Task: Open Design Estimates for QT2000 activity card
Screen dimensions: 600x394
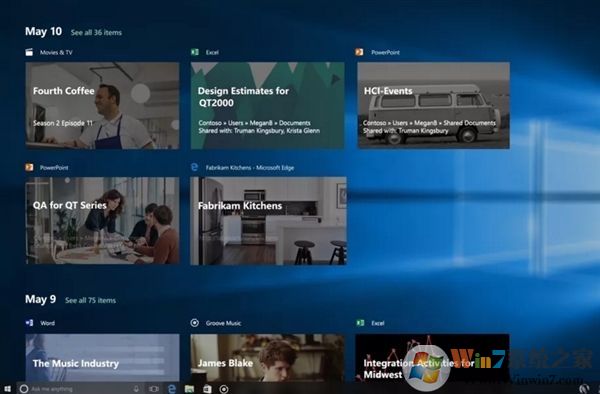Action: click(x=267, y=106)
